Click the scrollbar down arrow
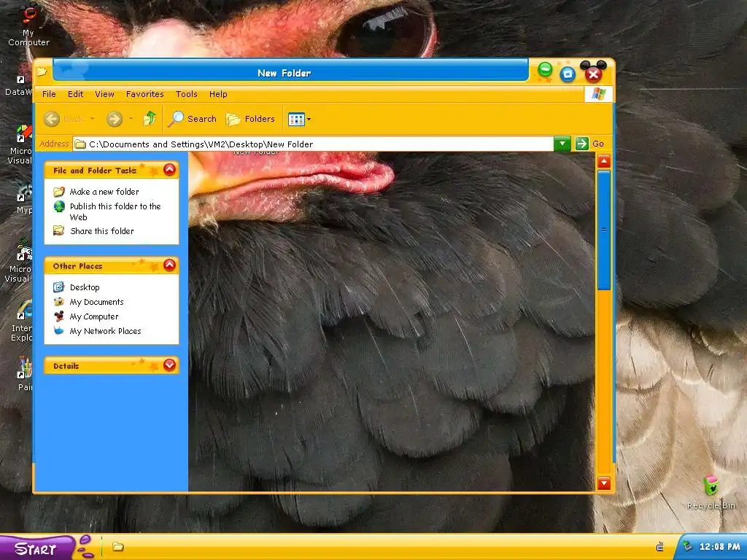The height and width of the screenshot is (560, 747). [604, 483]
